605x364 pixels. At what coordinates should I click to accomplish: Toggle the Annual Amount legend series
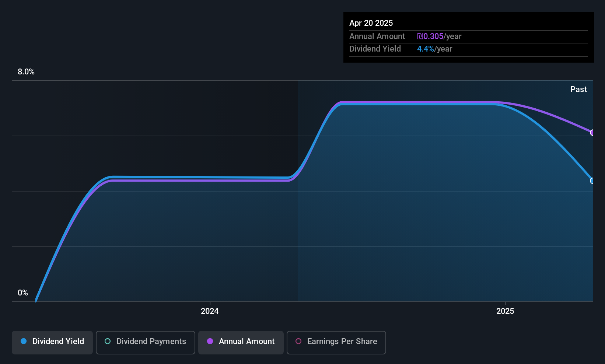pos(241,342)
